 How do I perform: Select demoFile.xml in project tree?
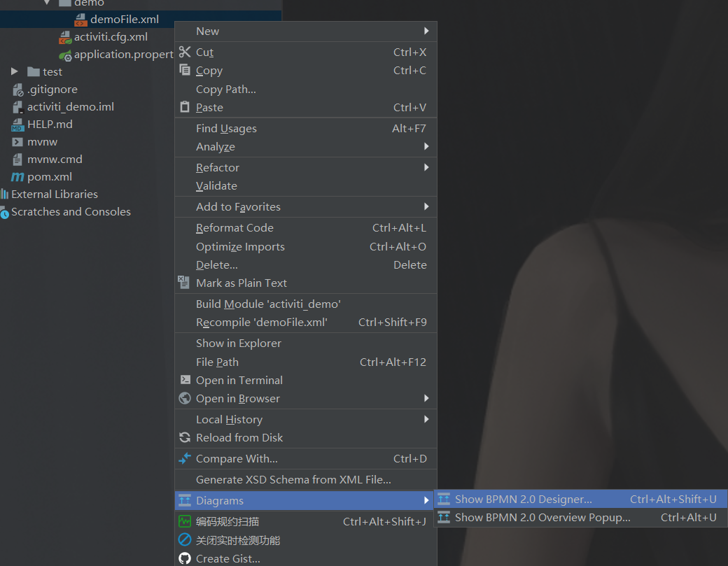click(125, 20)
